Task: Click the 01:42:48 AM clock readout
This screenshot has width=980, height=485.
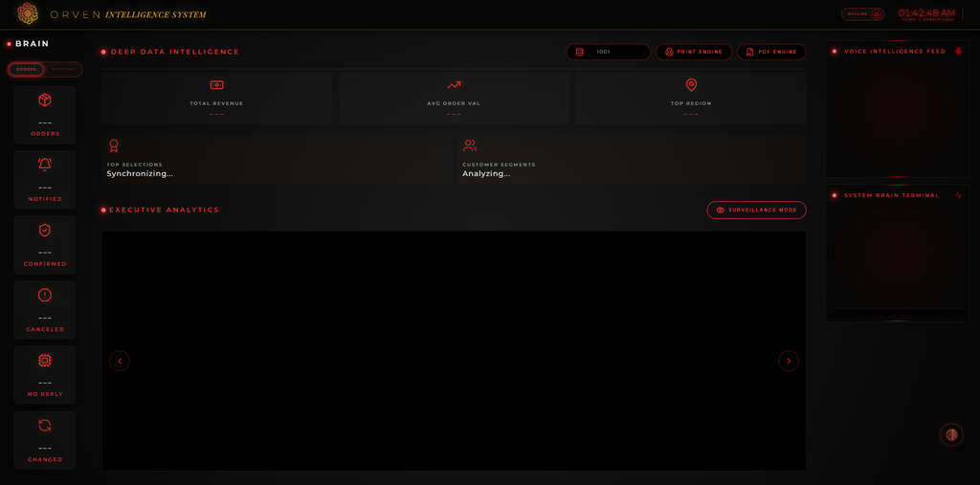Action: click(926, 12)
